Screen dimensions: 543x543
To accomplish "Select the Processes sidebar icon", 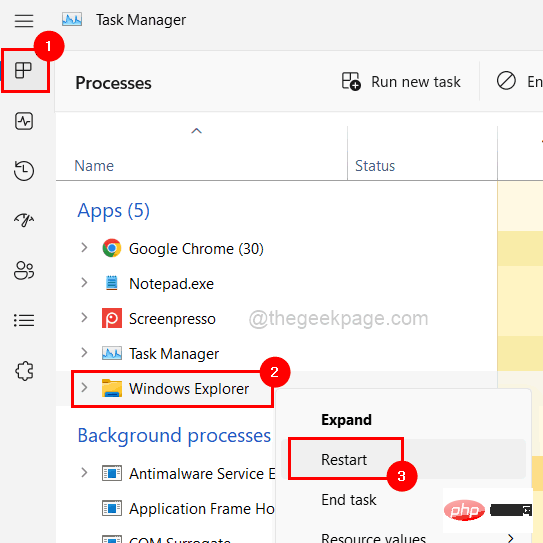I will (x=24, y=70).
